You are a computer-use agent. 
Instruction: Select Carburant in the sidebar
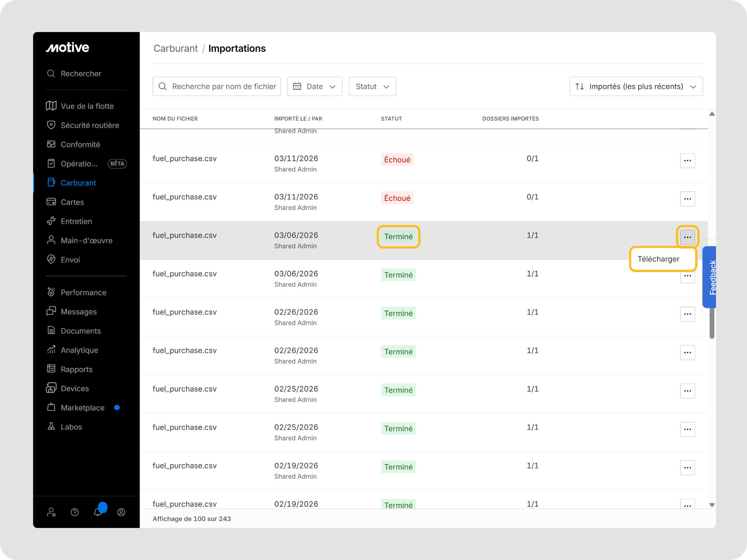tap(71, 183)
